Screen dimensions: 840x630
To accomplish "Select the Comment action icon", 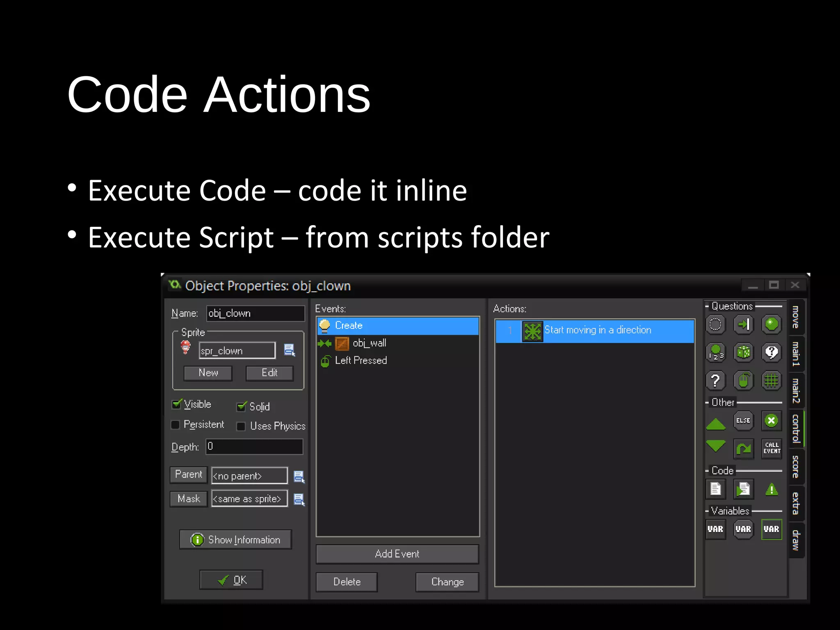I will (x=772, y=489).
